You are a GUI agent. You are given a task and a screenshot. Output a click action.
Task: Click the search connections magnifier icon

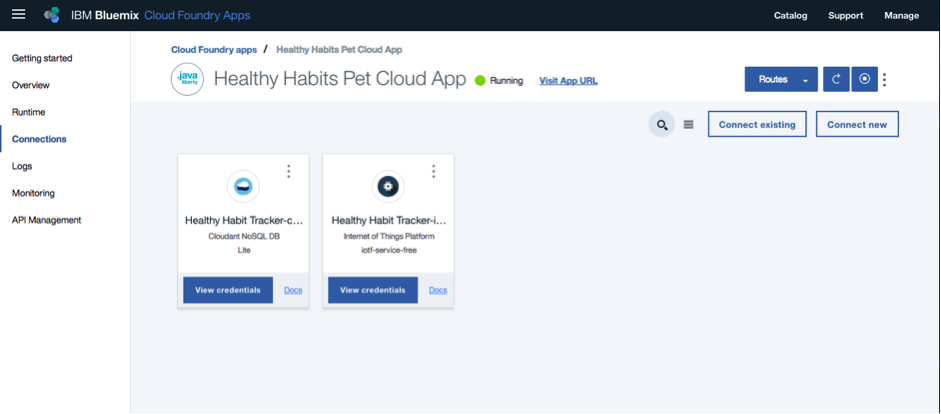pos(662,125)
